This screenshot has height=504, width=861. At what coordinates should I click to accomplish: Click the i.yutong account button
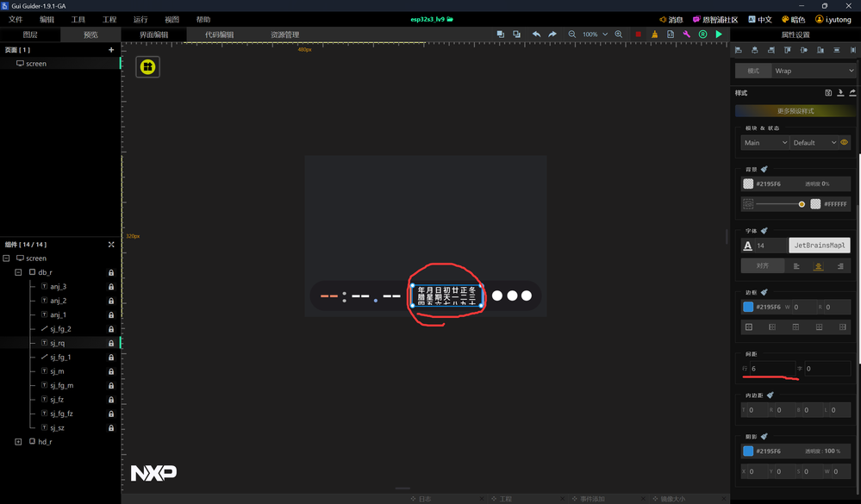coord(833,19)
